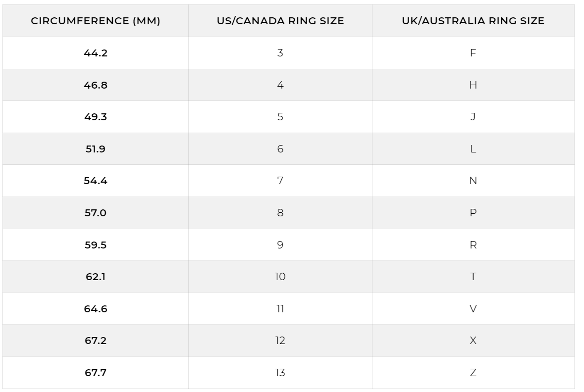Click US ring size 9

click(280, 245)
